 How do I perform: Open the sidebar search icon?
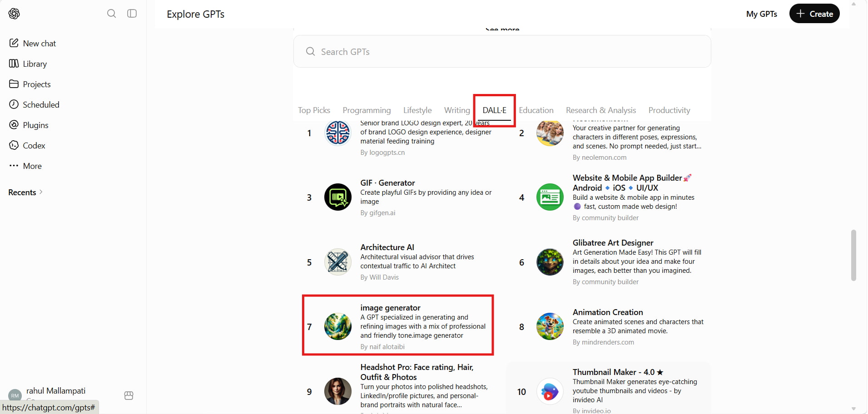(111, 14)
